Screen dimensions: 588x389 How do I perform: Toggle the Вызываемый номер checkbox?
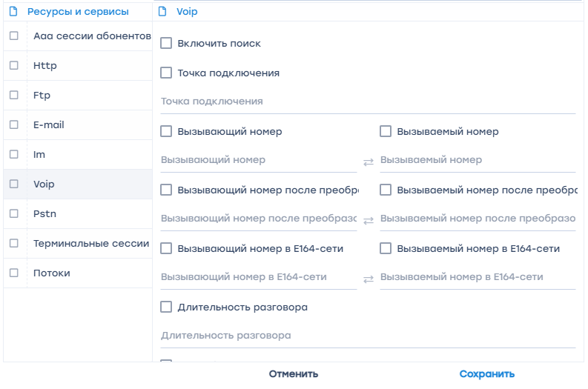386,132
